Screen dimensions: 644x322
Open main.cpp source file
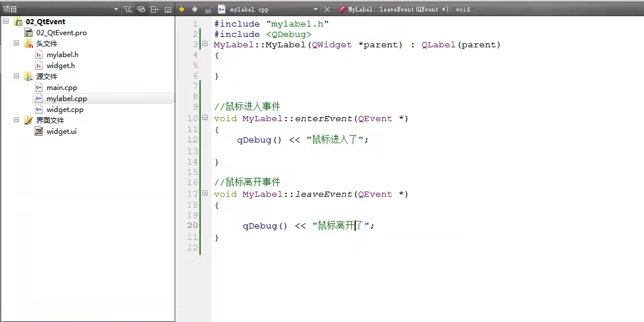[x=62, y=88]
